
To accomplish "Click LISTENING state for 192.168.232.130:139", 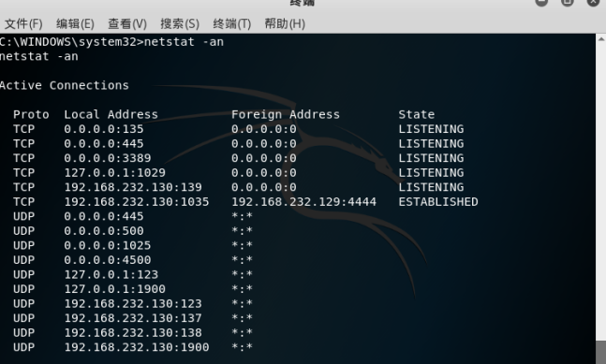I will click(431, 187).
